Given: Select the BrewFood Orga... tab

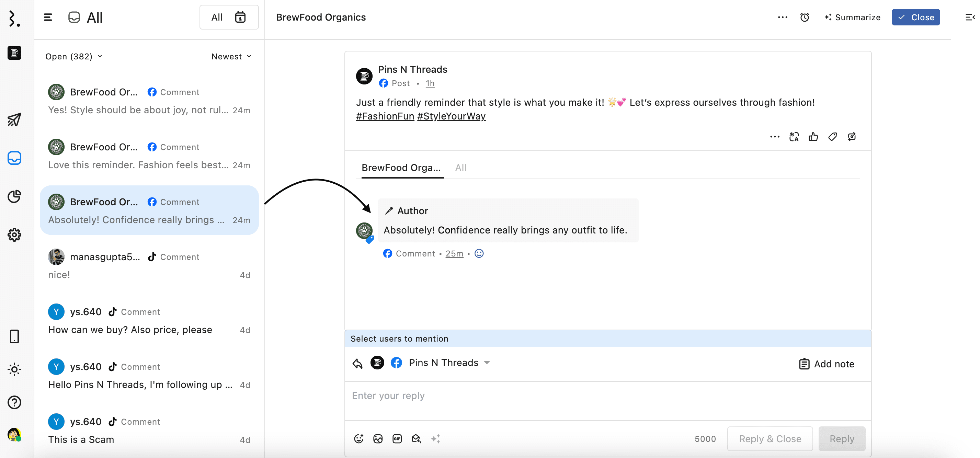Looking at the screenshot, I should (401, 168).
